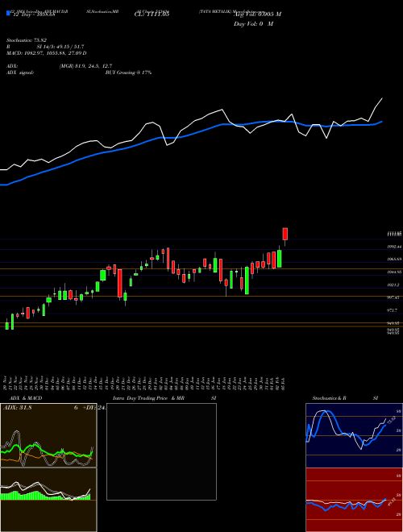
Task: Select the CL: 1111.05 closing price text
Action: (152, 14)
